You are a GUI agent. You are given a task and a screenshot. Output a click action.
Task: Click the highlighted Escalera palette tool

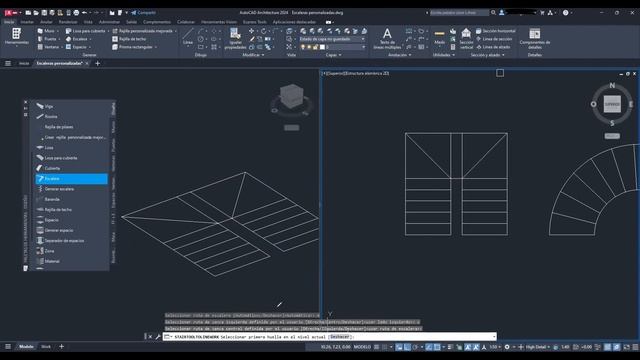coord(71,179)
